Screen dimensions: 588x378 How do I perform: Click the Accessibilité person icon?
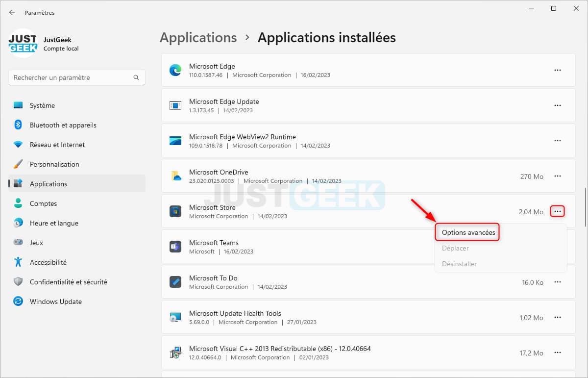[x=18, y=262]
